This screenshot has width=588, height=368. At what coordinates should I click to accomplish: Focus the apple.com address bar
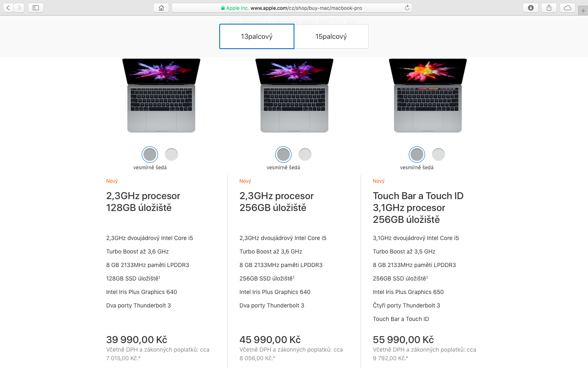pos(292,8)
